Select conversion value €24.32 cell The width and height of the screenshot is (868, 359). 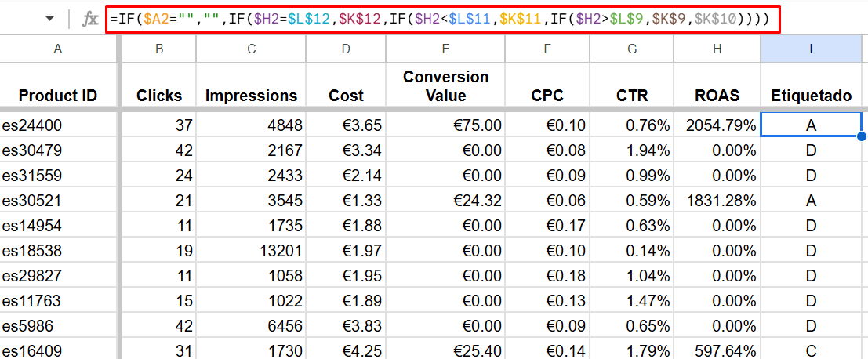pos(445,200)
